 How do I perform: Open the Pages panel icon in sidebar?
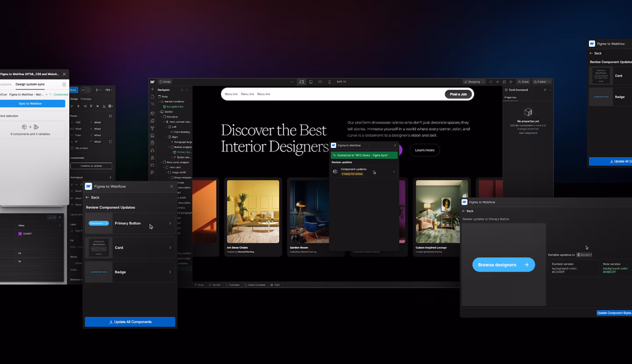coord(152,96)
